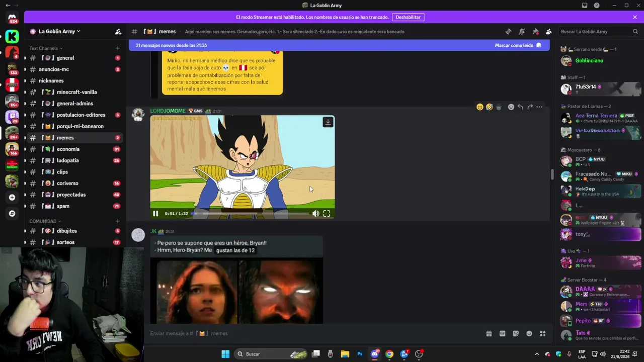The height and width of the screenshot is (362, 644).
Task: Open the inbox icon in title bar
Action: click(585, 6)
